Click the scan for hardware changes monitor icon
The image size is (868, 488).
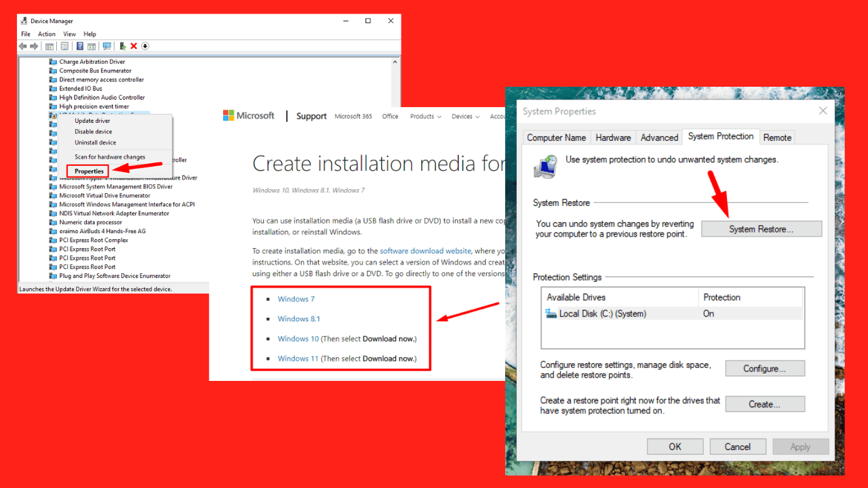[107, 46]
